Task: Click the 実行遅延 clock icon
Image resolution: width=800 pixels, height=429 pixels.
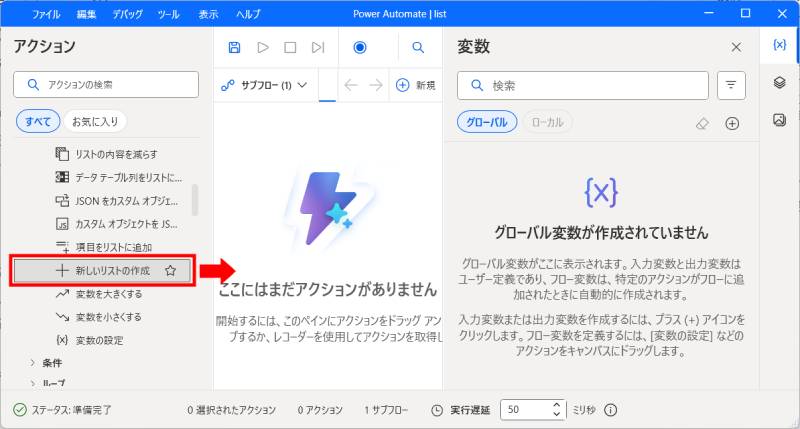Action: (437, 410)
